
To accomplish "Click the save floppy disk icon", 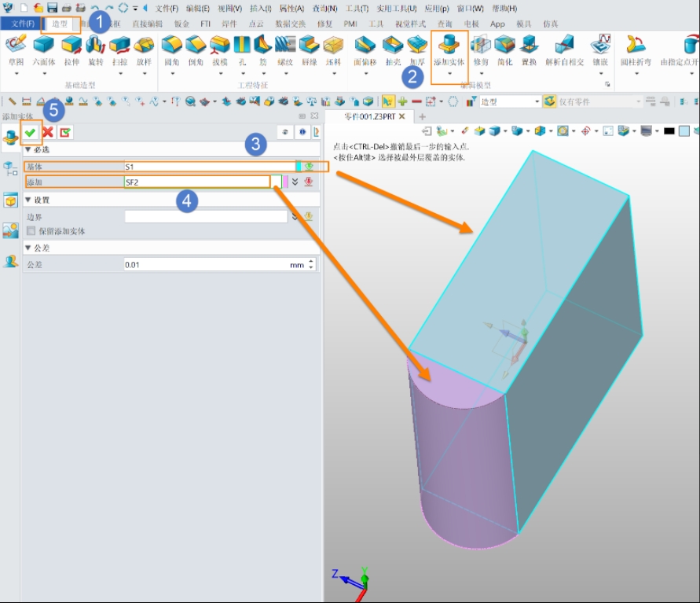I will click(x=52, y=8).
